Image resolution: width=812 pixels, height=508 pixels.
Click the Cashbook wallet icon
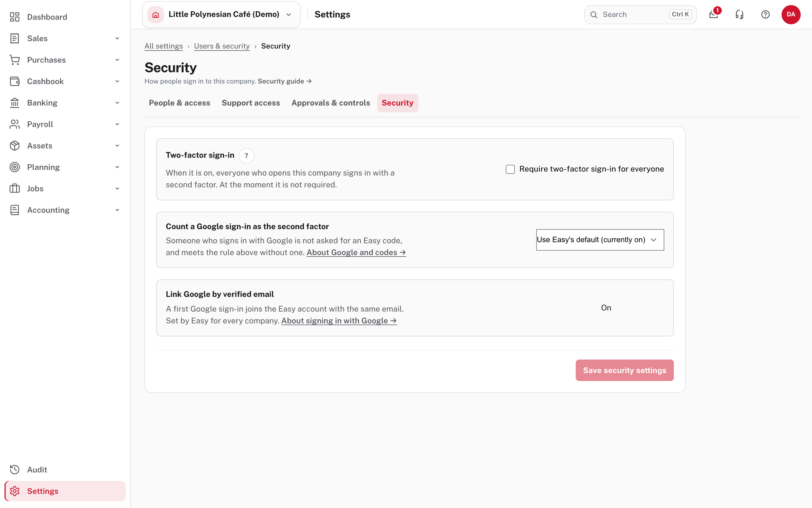pyautogui.click(x=14, y=81)
